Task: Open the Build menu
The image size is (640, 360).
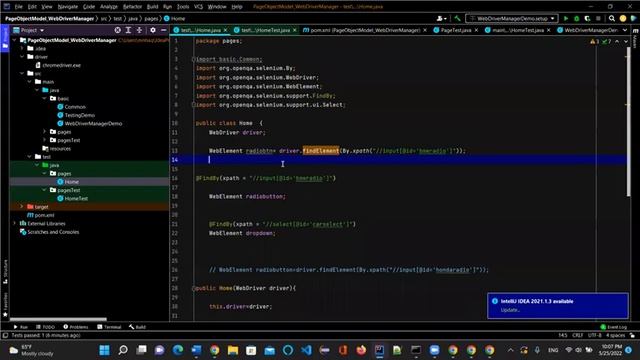Action: (152, 7)
